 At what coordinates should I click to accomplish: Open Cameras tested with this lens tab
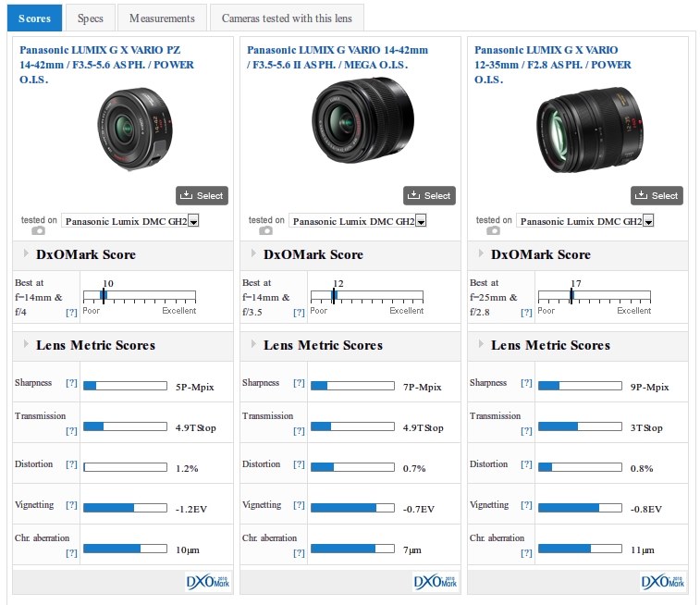click(287, 19)
